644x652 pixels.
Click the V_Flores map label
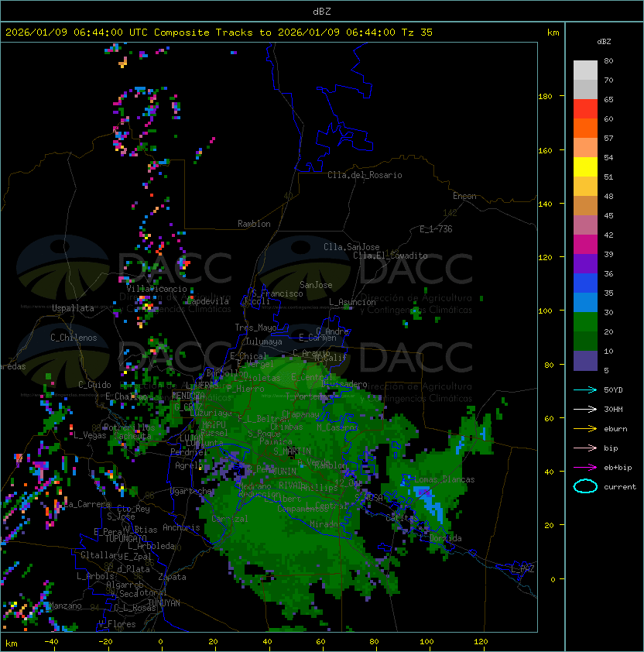pyautogui.click(x=117, y=624)
